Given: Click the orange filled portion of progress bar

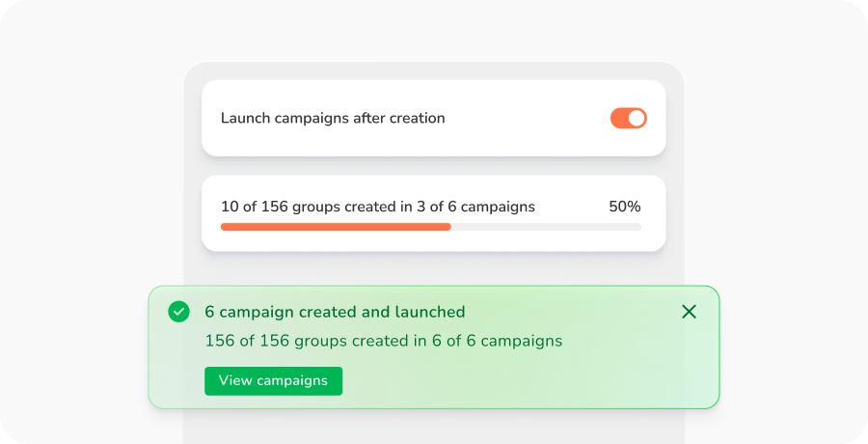Looking at the screenshot, I should point(335,227).
